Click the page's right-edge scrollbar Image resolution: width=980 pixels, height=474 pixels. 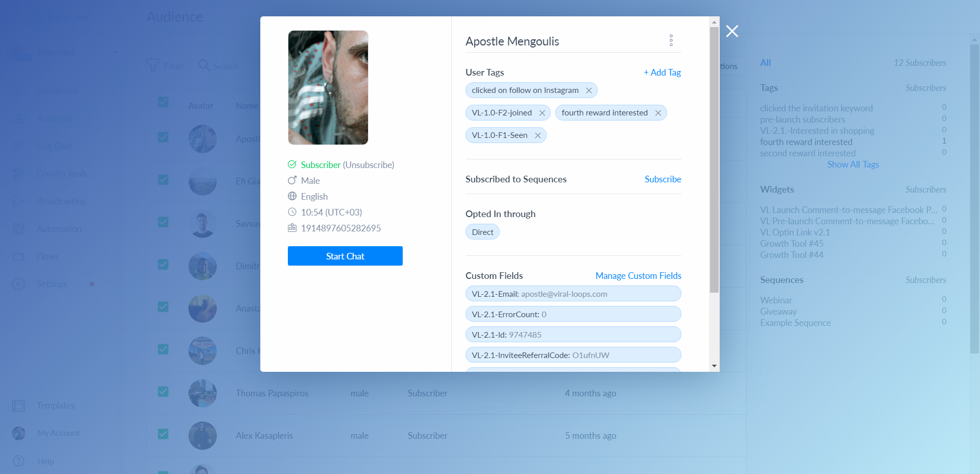(x=974, y=198)
